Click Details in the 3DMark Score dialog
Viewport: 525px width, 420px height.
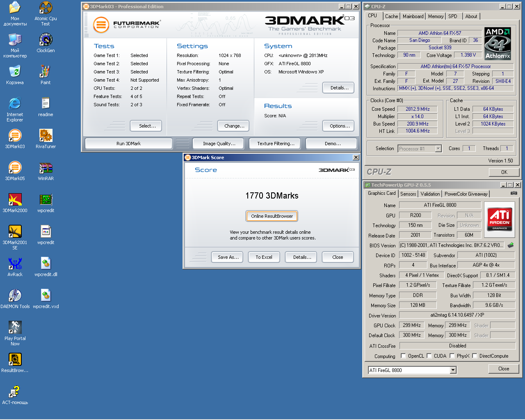click(302, 257)
